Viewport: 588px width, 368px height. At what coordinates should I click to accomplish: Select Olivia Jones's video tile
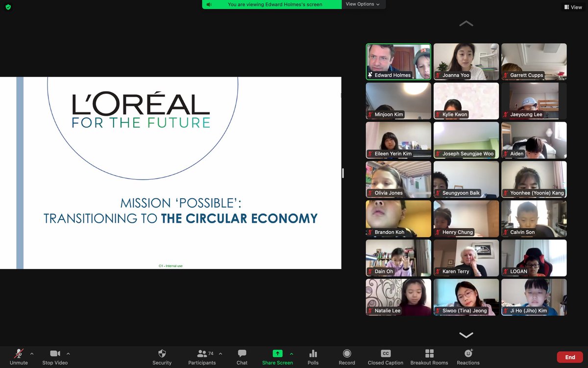(x=398, y=179)
